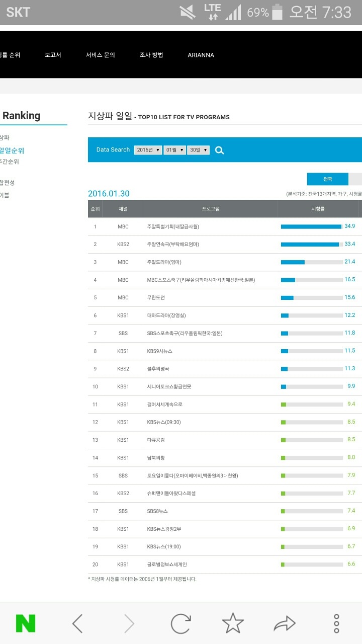Bookmark the page with star icon
The image size is (362, 644).
[x=233, y=623]
